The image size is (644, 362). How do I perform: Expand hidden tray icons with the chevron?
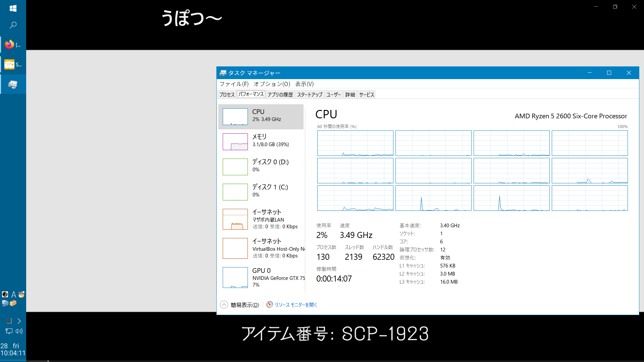[19, 321]
